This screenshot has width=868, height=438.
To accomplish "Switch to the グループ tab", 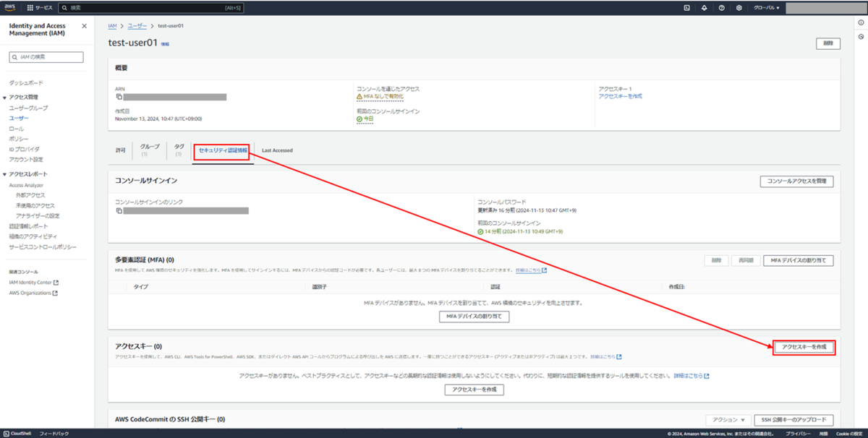I will pos(150,150).
